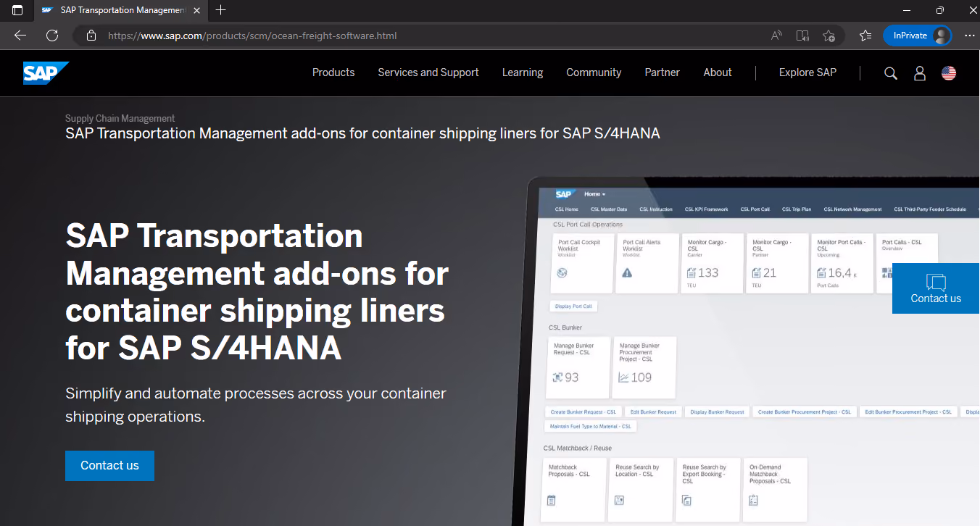Viewport: 980px width, 526px height.
Task: Click the 'Simplify and automate processes' subtitle text
Action: pos(256,405)
